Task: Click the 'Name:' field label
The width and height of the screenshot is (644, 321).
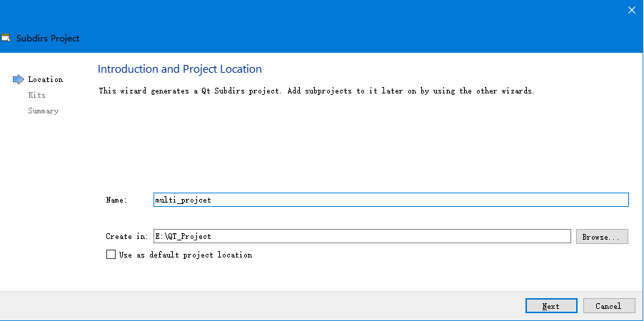Action: pos(116,200)
